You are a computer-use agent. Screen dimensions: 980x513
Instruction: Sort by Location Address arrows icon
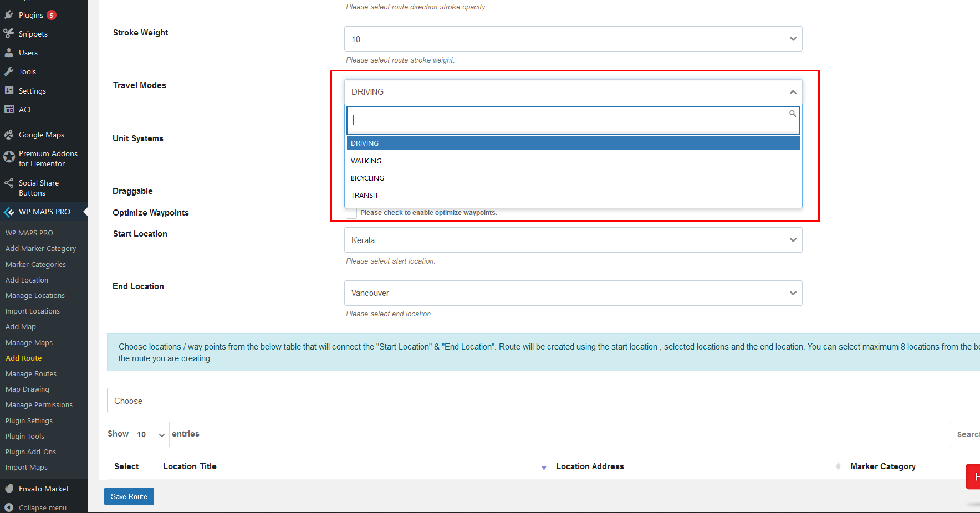pos(838,466)
